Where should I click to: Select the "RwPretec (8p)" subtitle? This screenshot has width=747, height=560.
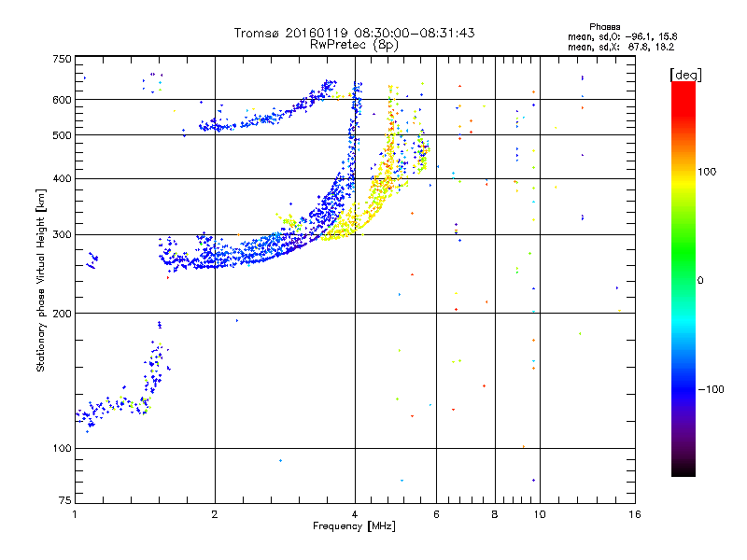point(354,45)
